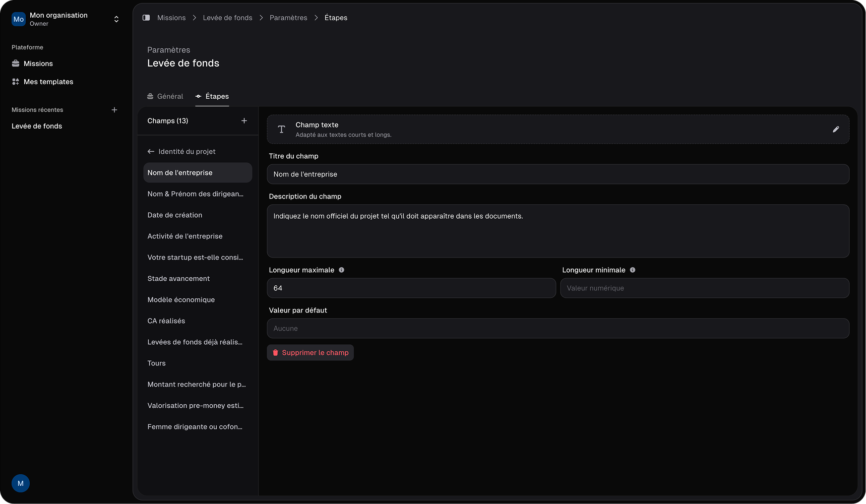866x504 pixels.
Task: Click the Titre du champ input
Action: 558,174
